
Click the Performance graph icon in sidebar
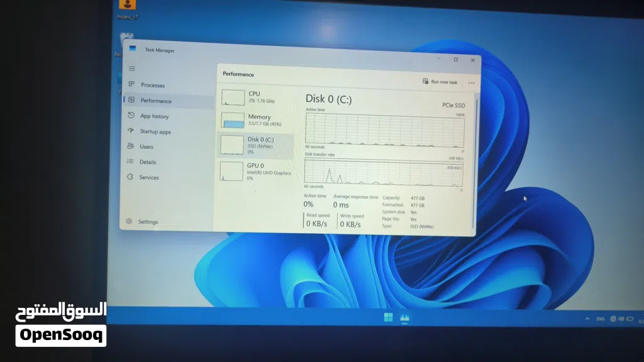(131, 100)
